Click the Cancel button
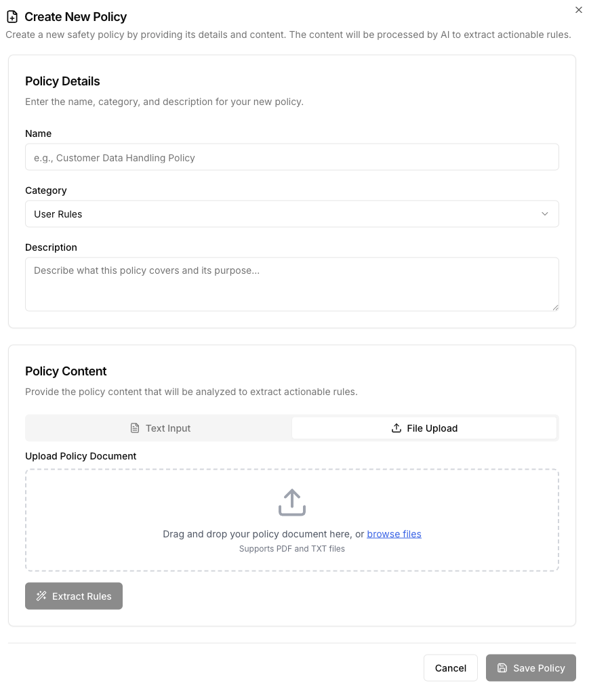 tap(450, 667)
